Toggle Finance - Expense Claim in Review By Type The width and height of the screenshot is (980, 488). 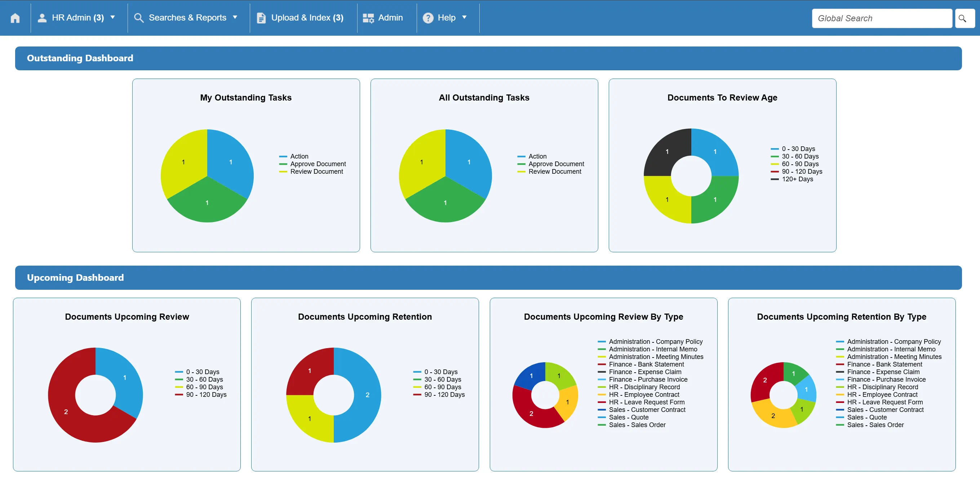[639, 372]
